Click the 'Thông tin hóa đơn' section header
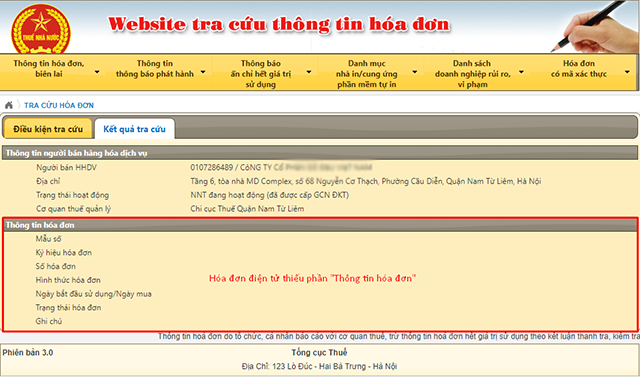 (x=320, y=225)
